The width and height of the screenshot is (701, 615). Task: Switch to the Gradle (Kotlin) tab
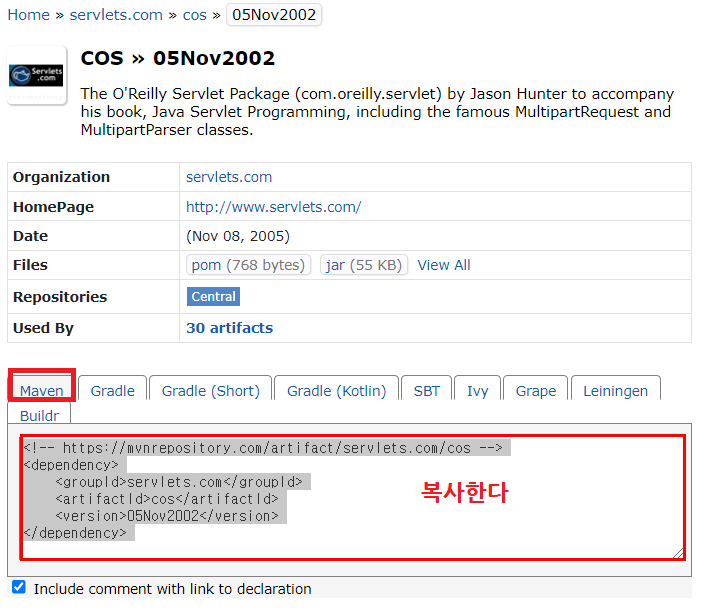coord(336,390)
